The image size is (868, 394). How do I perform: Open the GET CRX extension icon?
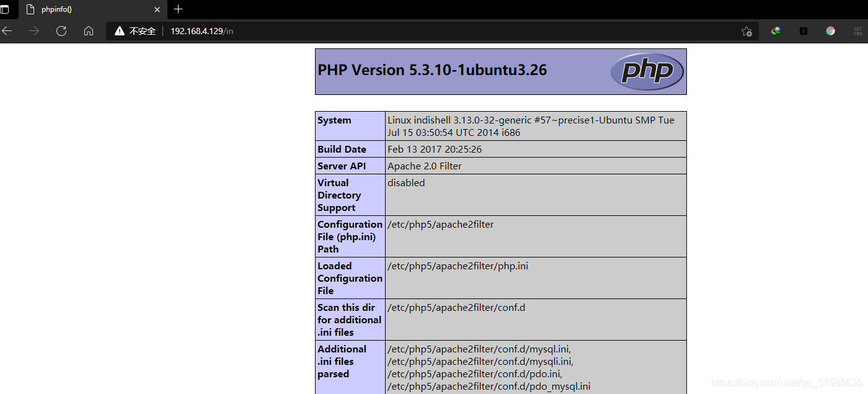(x=858, y=31)
